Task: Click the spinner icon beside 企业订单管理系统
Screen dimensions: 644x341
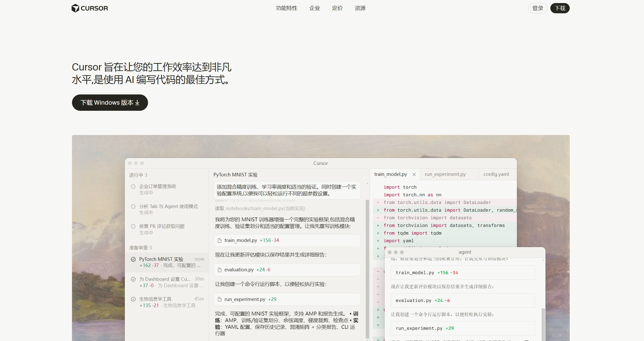Action: click(133, 187)
